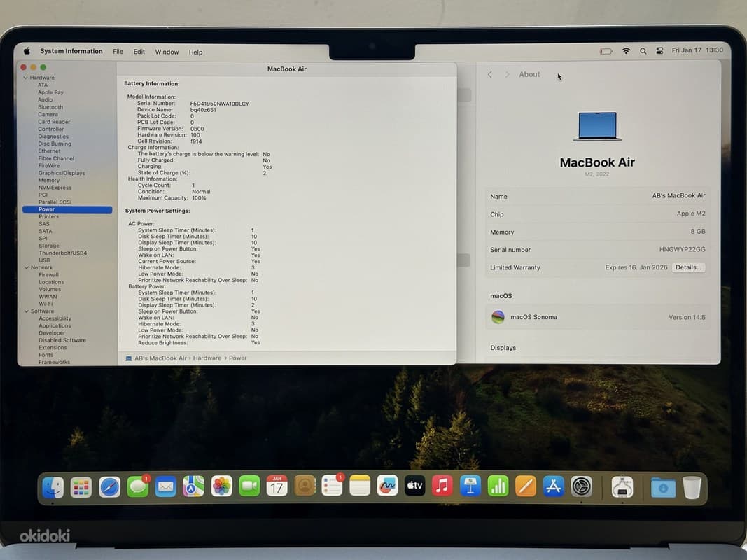This screenshot has width=747, height=560.
Task: Open Downloads folder in the Dock
Action: pos(663,488)
